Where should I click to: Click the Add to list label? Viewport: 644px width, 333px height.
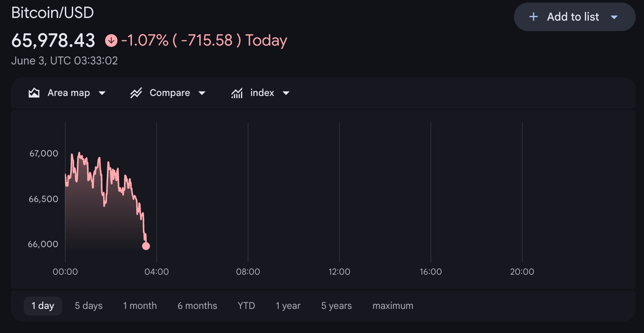(573, 17)
